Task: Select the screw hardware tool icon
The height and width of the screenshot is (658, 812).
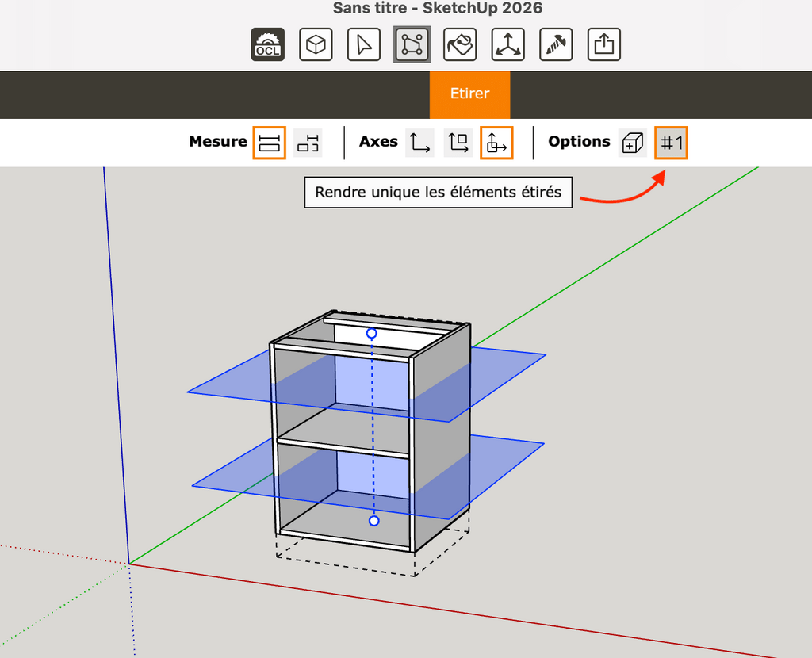Action: 556,45
